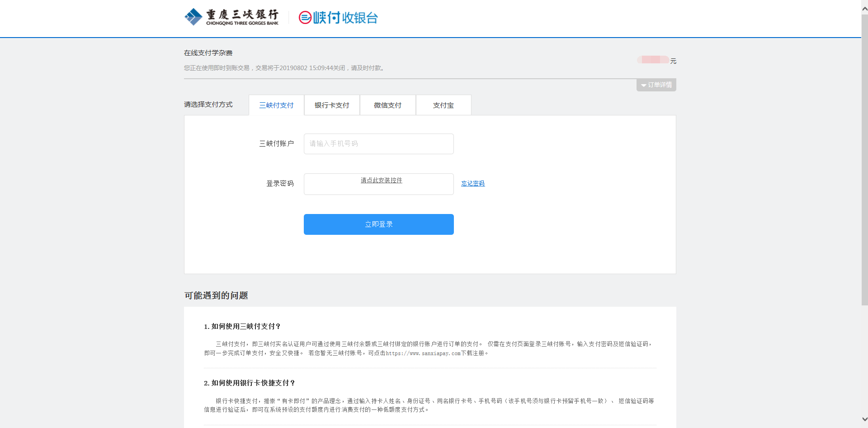Click the Chongqing Three Gorges Bank logo
The image size is (868, 428).
coord(231,17)
